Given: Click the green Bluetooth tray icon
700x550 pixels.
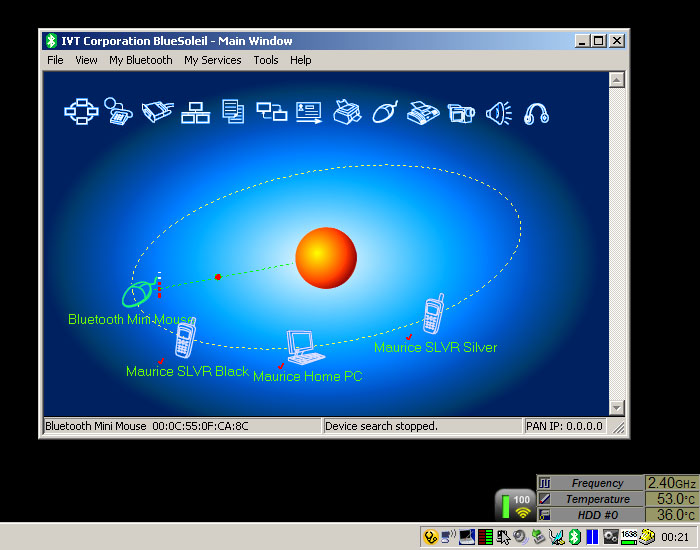Looking at the screenshot, I should [x=575, y=537].
